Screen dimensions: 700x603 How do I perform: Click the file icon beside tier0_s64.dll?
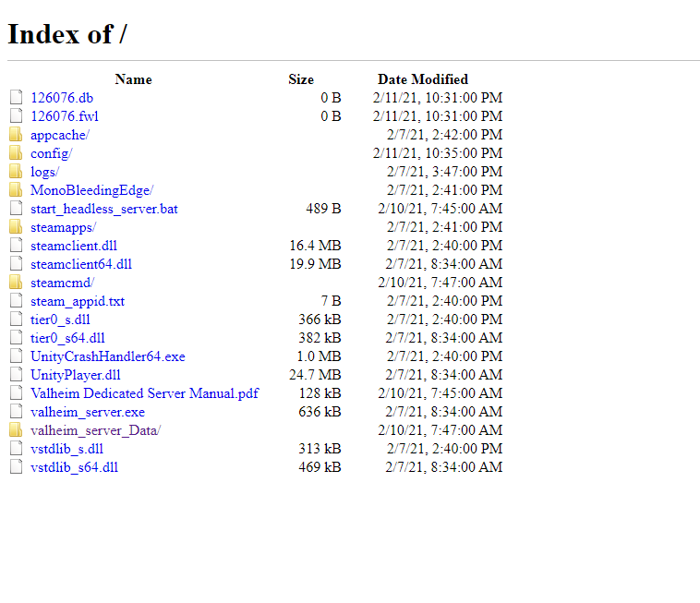tap(16, 337)
